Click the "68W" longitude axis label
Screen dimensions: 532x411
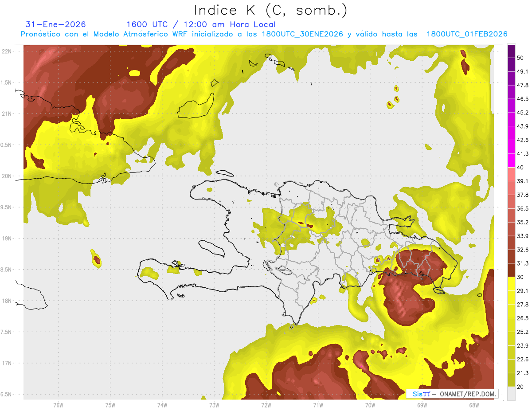[x=473, y=405]
